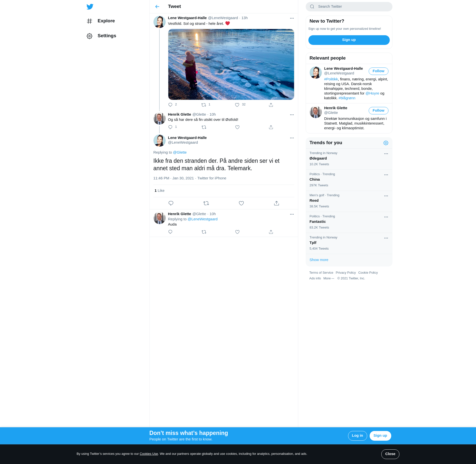
Task: Open more options for China trend
Action: click(386, 175)
